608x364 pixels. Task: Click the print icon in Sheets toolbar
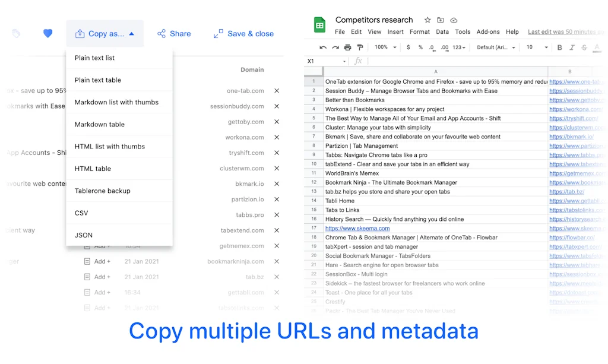tap(348, 48)
